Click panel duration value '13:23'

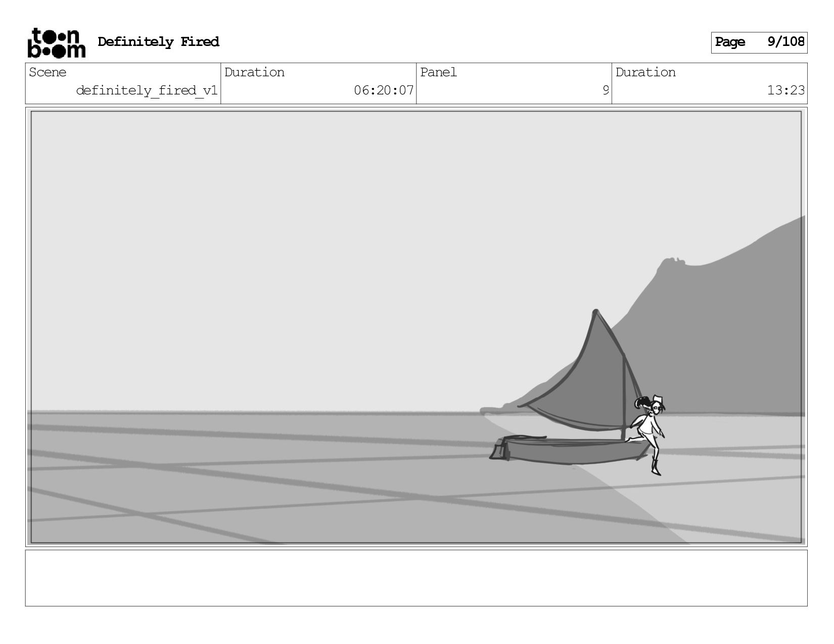(786, 90)
